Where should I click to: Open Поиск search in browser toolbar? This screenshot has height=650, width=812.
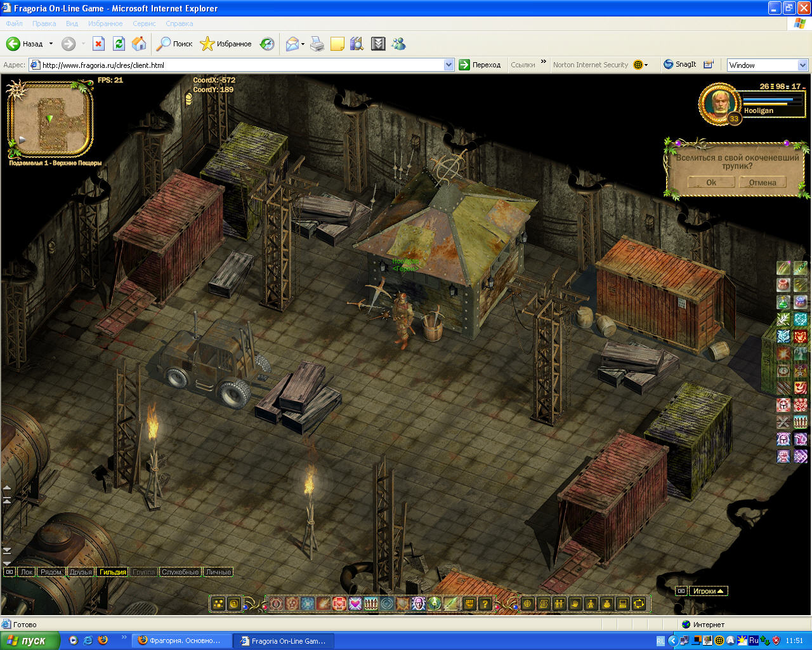(x=174, y=44)
